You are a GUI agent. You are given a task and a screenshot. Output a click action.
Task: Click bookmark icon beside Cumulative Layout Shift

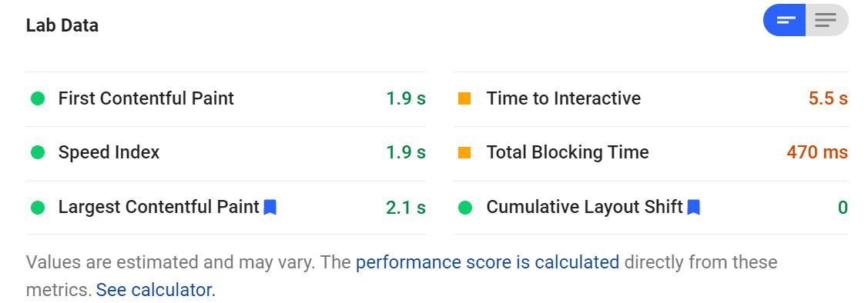694,208
